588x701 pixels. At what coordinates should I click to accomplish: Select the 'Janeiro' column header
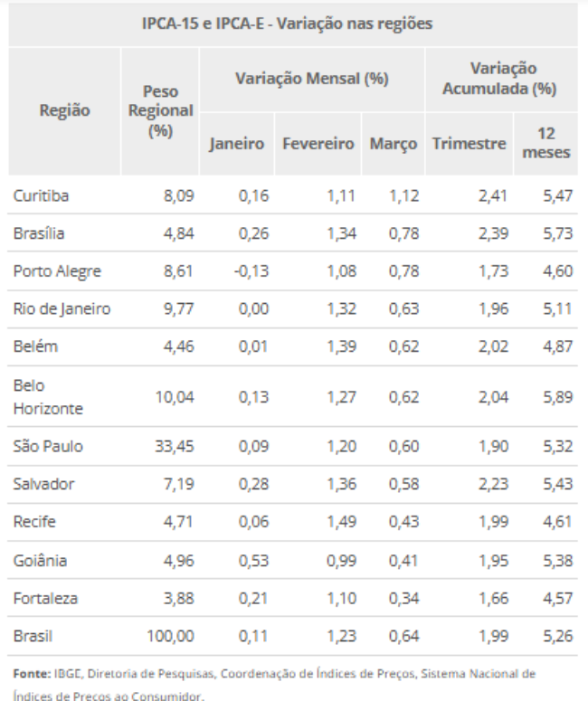point(236,143)
